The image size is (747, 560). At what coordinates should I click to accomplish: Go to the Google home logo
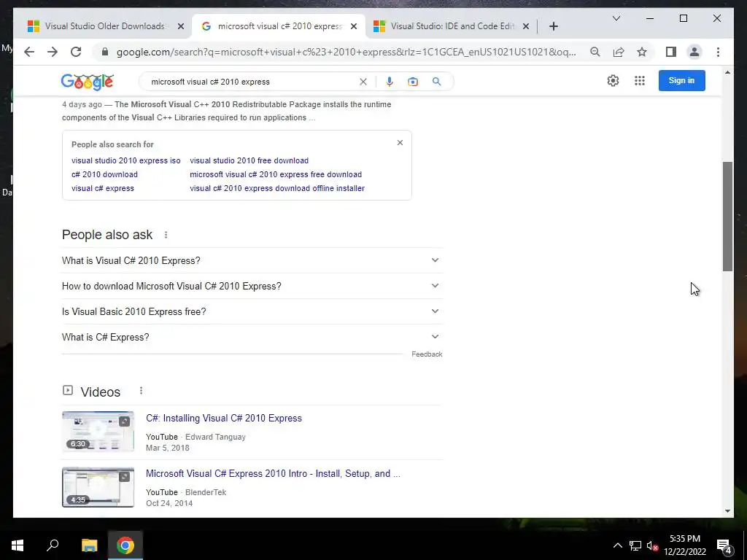(88, 82)
